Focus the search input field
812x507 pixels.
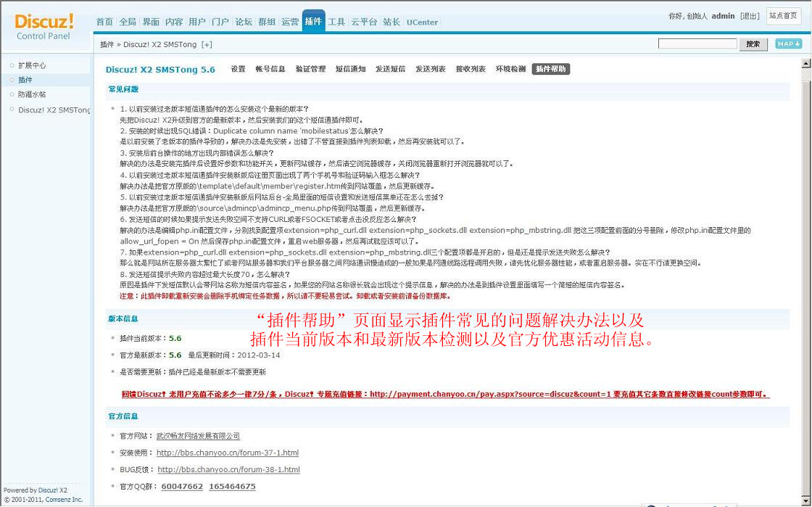pos(697,44)
